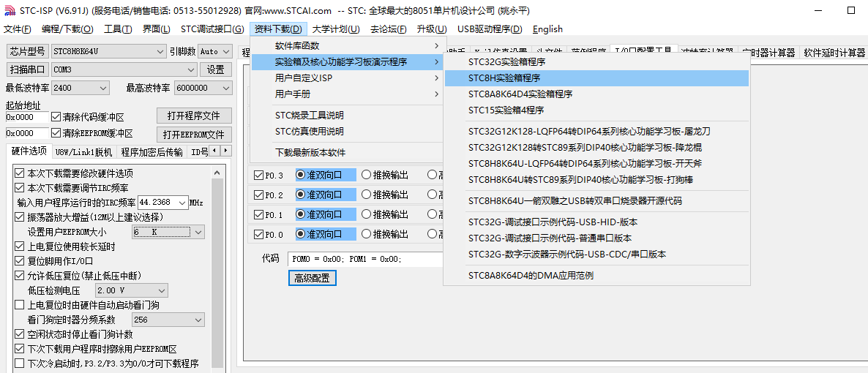868x373 pixels.
Task: Switch to the 程序加密后传输 tab
Action: (151, 152)
